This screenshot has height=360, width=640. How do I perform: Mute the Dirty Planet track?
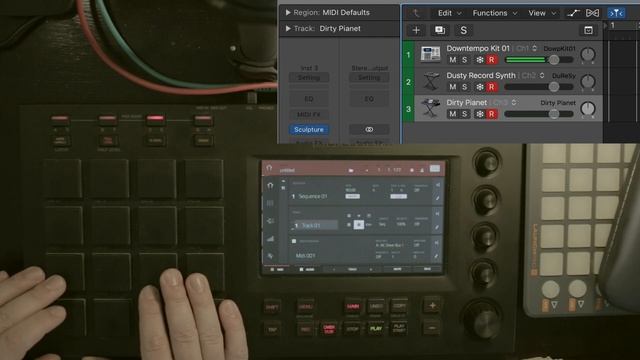click(453, 114)
